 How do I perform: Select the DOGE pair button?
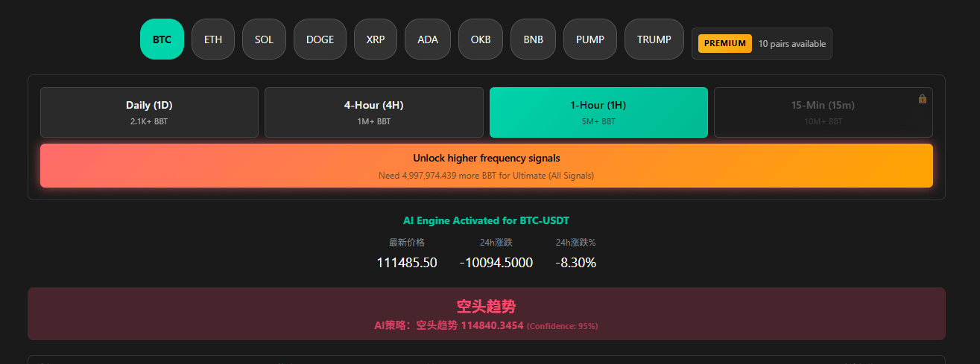320,39
